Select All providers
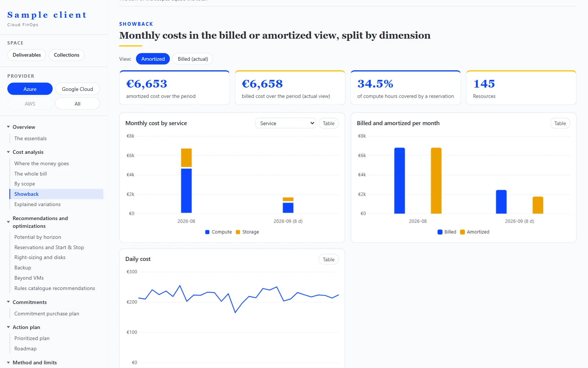The height and width of the screenshot is (368, 588). click(x=78, y=104)
